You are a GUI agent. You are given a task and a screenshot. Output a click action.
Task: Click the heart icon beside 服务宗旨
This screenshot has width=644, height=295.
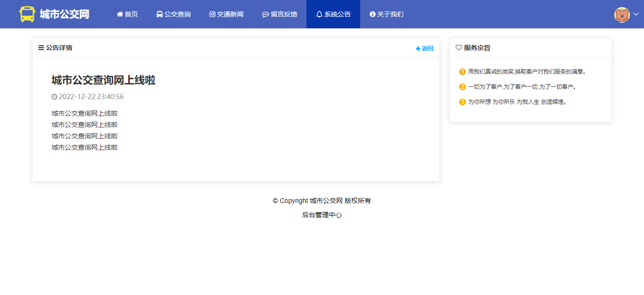click(459, 48)
